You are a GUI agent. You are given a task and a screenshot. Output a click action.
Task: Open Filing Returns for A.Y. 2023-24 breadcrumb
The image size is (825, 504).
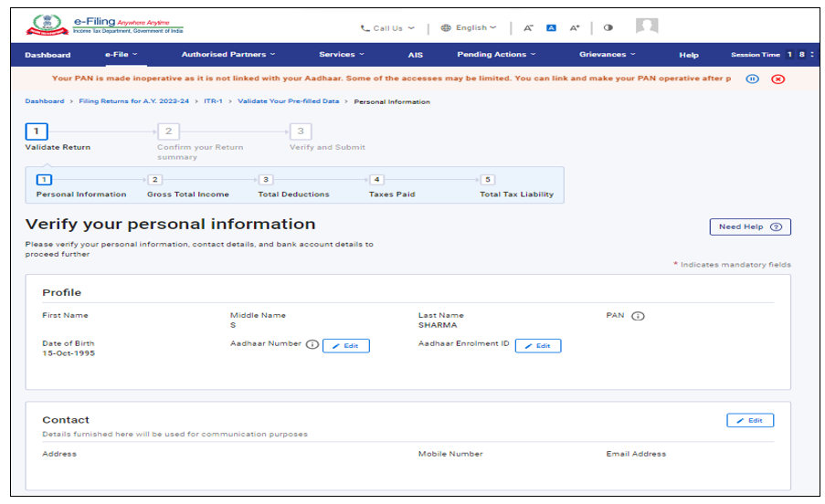click(x=133, y=101)
